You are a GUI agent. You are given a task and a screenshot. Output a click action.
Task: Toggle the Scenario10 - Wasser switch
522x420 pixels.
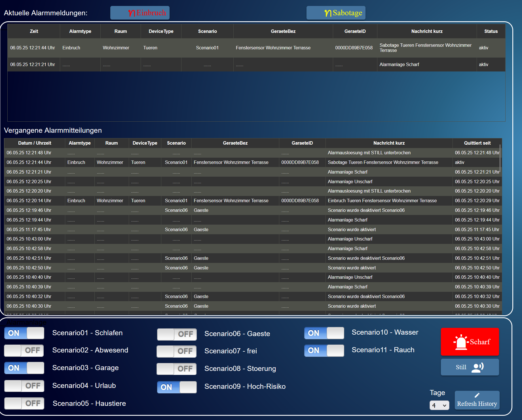tap(324, 333)
